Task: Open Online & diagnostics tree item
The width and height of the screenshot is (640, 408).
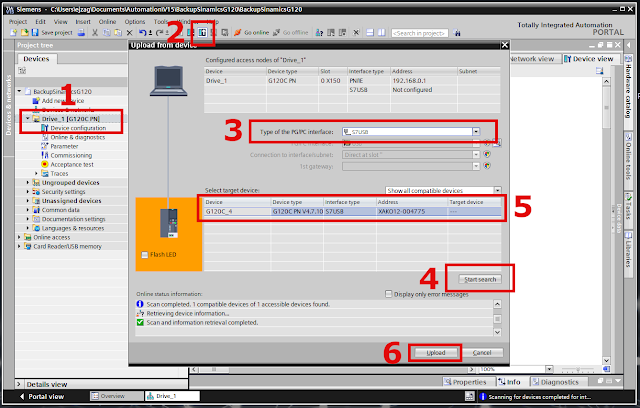Action: [78, 137]
